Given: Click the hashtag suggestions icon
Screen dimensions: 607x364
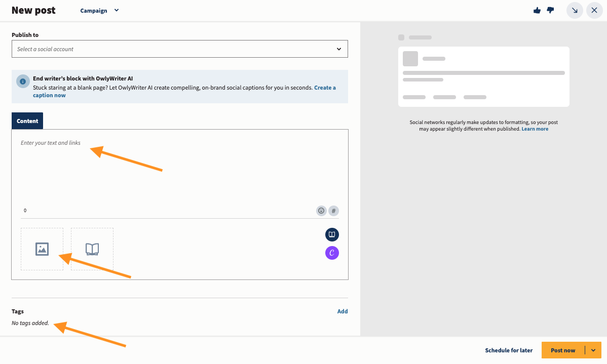Looking at the screenshot, I should click(x=333, y=211).
